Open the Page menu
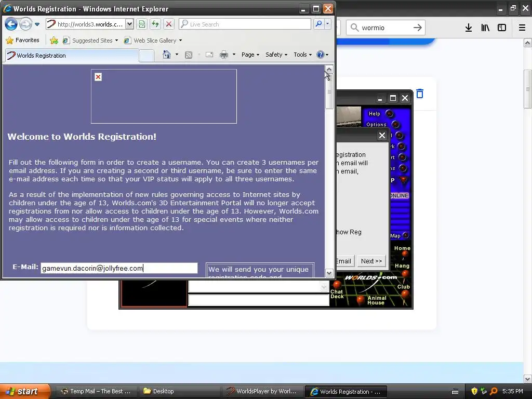 [250, 55]
